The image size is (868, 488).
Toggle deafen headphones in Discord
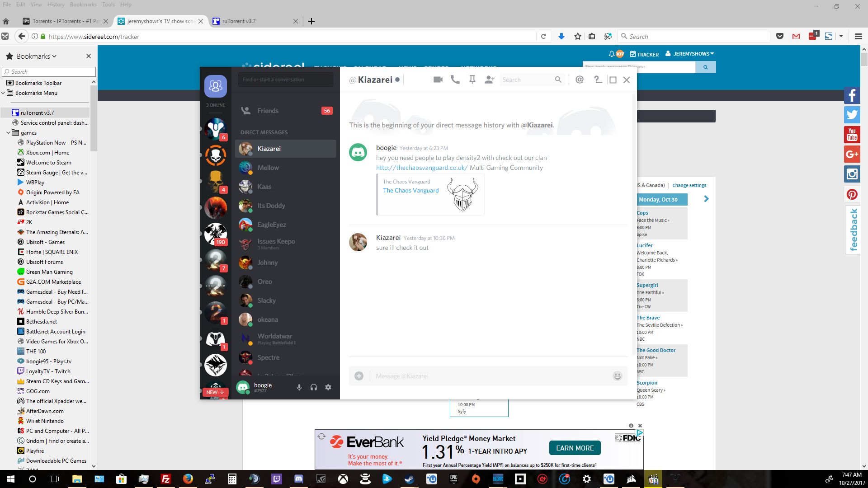(x=314, y=387)
